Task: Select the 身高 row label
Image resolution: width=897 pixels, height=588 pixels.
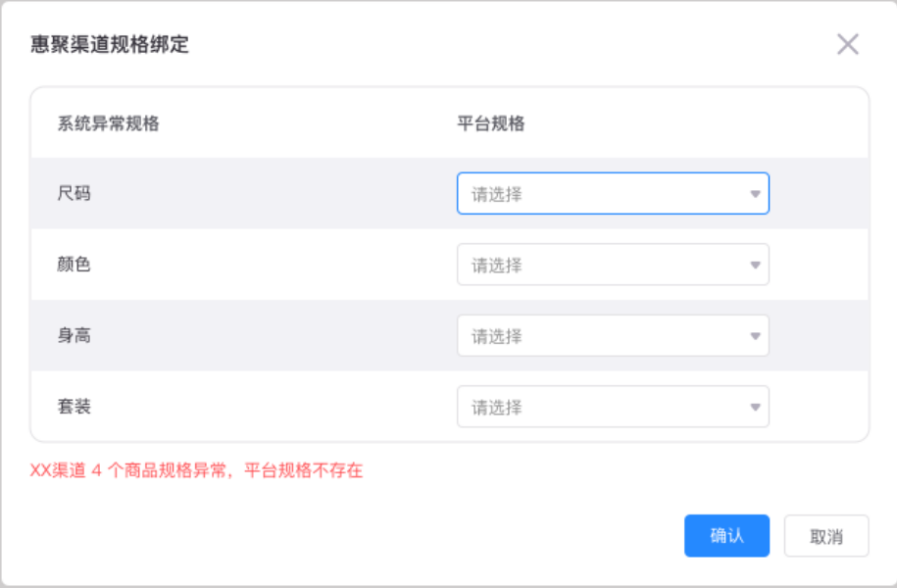Action: pos(74,335)
